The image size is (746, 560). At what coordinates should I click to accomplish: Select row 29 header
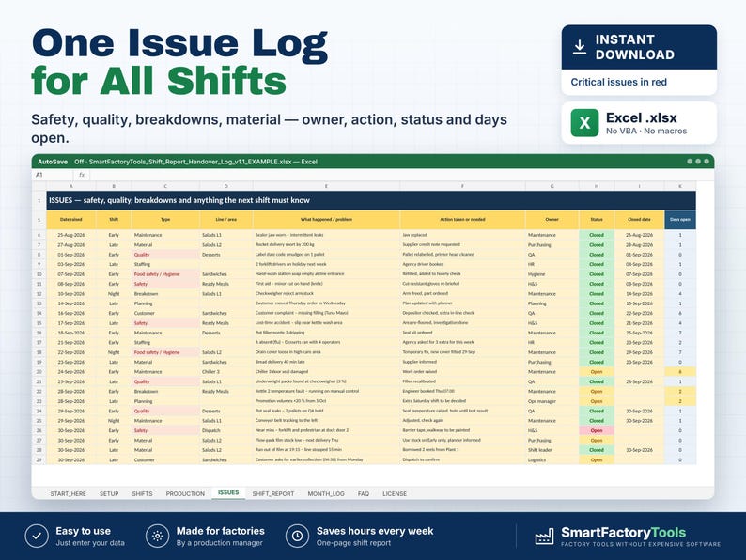click(x=39, y=459)
